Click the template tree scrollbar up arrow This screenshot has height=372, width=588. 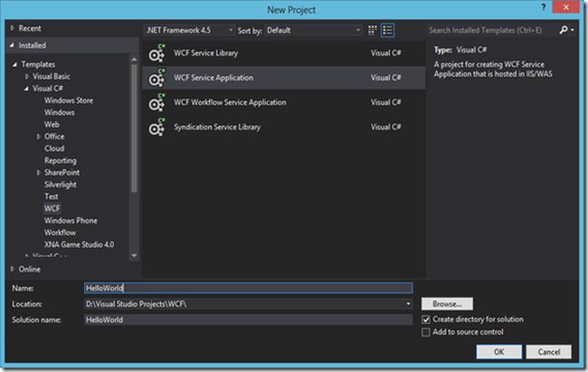134,60
